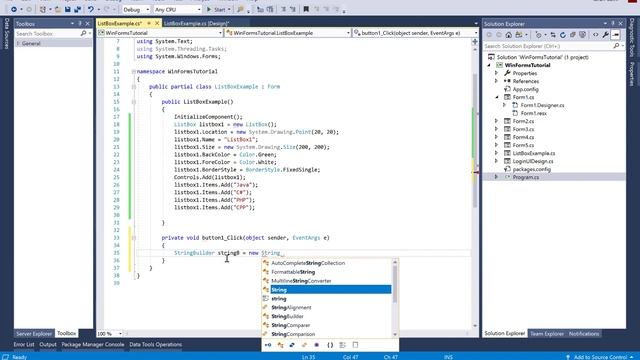Close the ListBoxExample.cs editor tab

[157, 24]
